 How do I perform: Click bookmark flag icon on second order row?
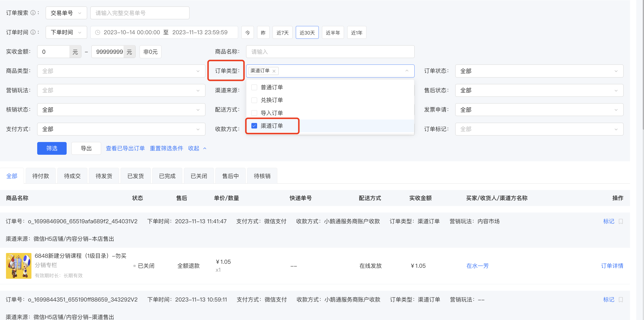(621, 299)
